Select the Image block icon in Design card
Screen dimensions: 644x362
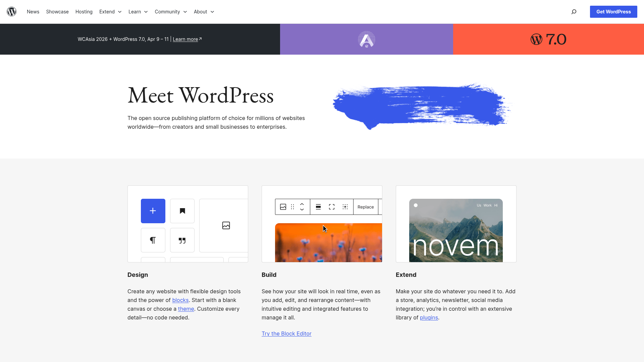tap(226, 225)
